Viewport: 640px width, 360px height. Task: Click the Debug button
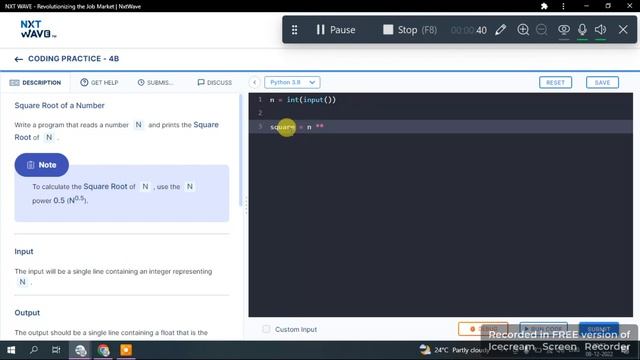tap(483, 329)
